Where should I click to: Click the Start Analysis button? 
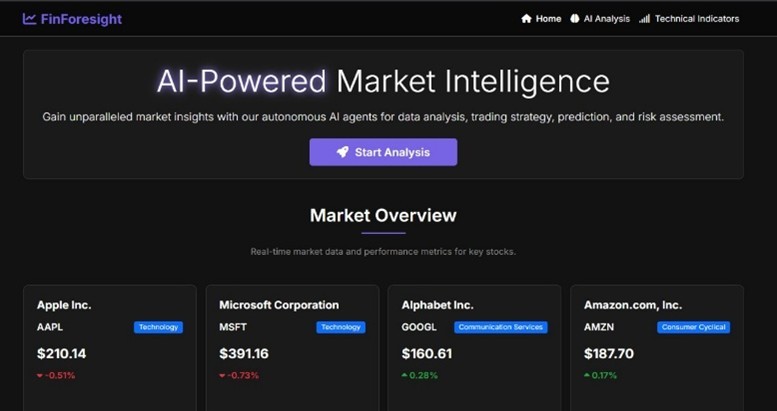click(384, 152)
